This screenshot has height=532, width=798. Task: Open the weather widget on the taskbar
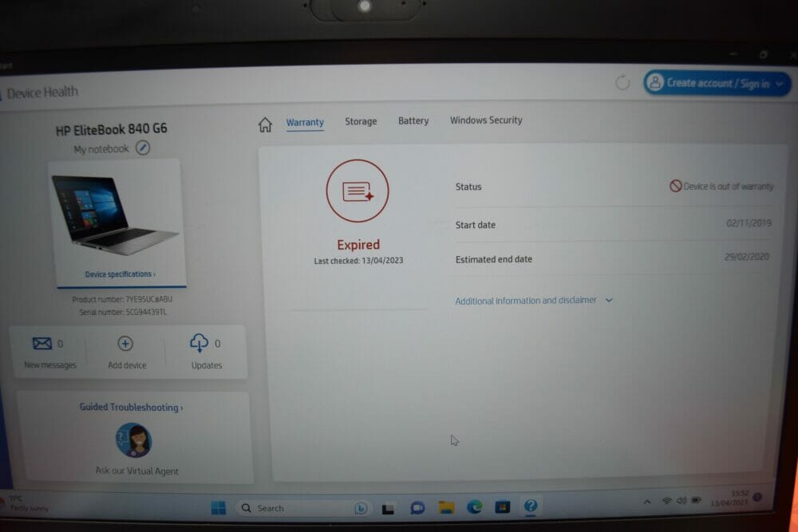tap(25, 503)
